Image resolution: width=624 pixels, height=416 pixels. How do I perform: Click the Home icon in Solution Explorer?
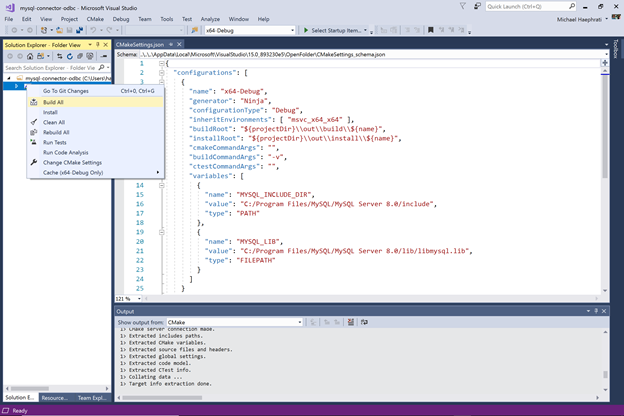click(30, 56)
